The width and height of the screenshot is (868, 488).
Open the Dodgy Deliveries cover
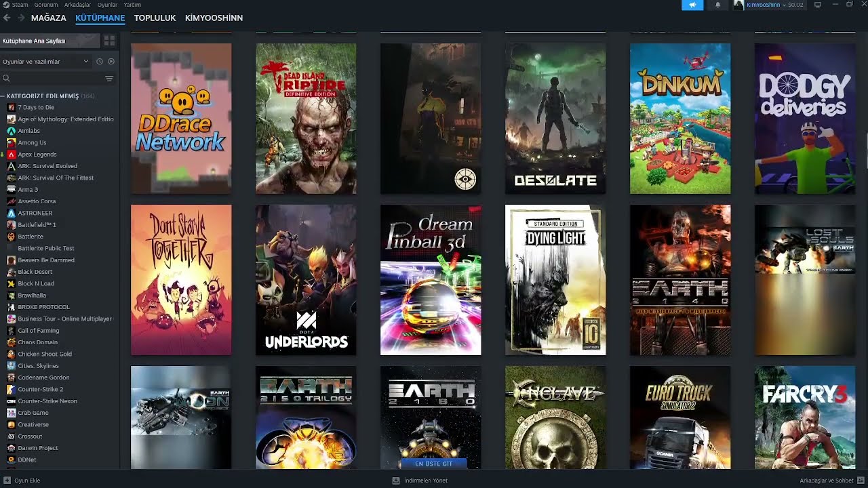(x=805, y=119)
